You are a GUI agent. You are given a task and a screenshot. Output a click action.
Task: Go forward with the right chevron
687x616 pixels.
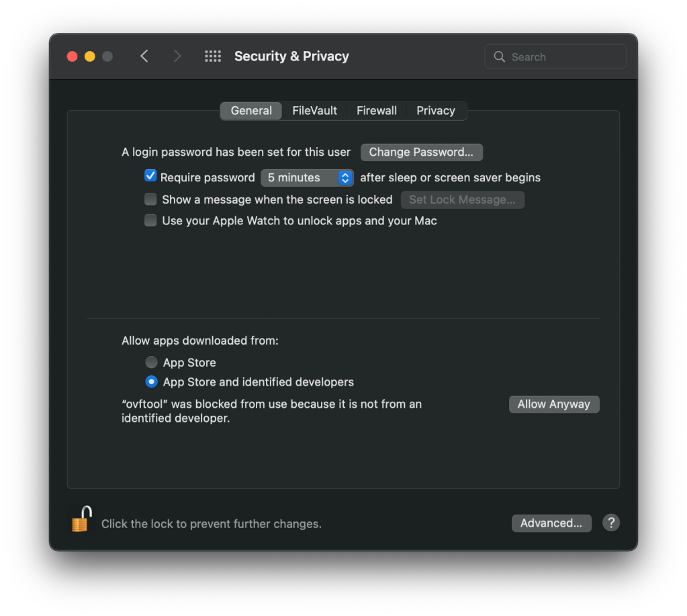pyautogui.click(x=177, y=56)
